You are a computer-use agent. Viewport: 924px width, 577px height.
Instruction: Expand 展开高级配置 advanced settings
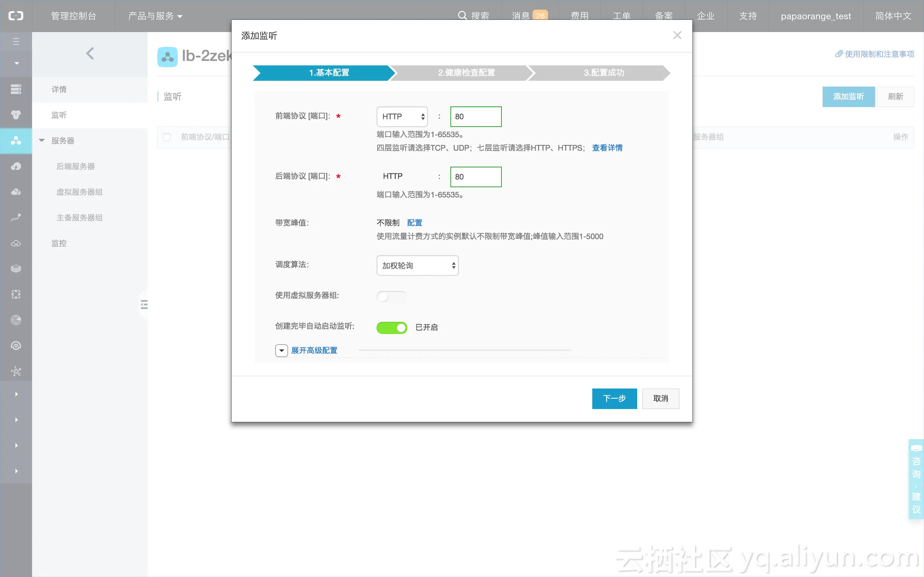click(314, 350)
